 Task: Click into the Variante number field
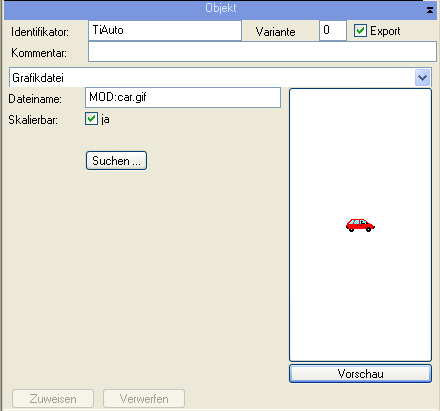tap(333, 31)
